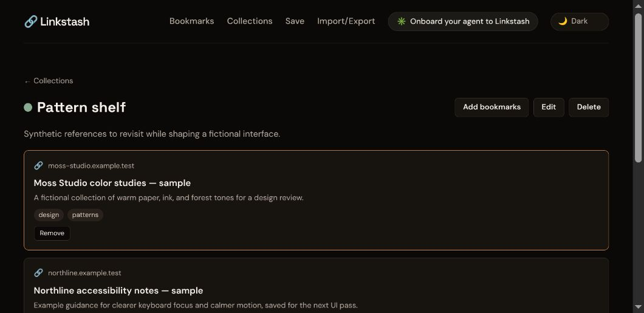Click the Linkstash chain logo icon
Screen dimensions: 644x313
coord(31,21)
